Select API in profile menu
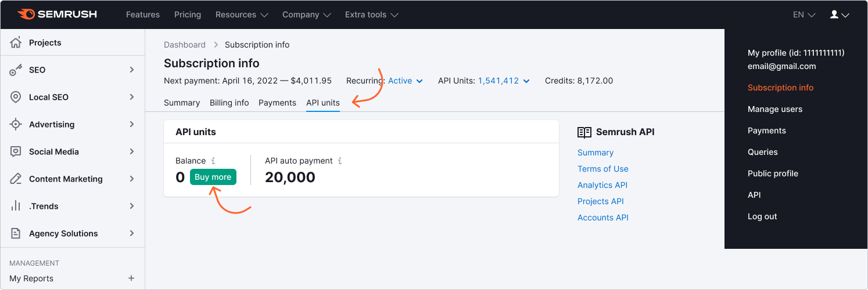This screenshot has width=868, height=290. click(x=754, y=195)
